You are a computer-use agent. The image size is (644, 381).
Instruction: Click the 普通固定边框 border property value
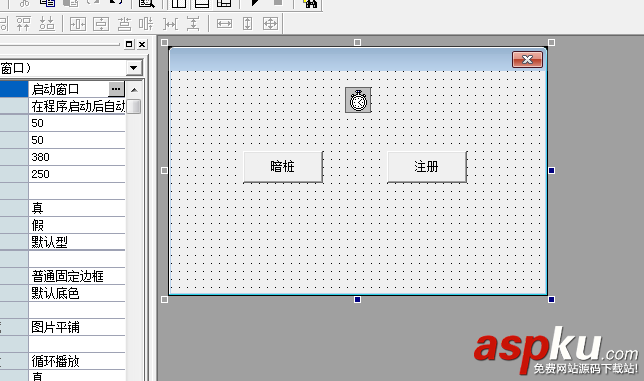coord(77,276)
